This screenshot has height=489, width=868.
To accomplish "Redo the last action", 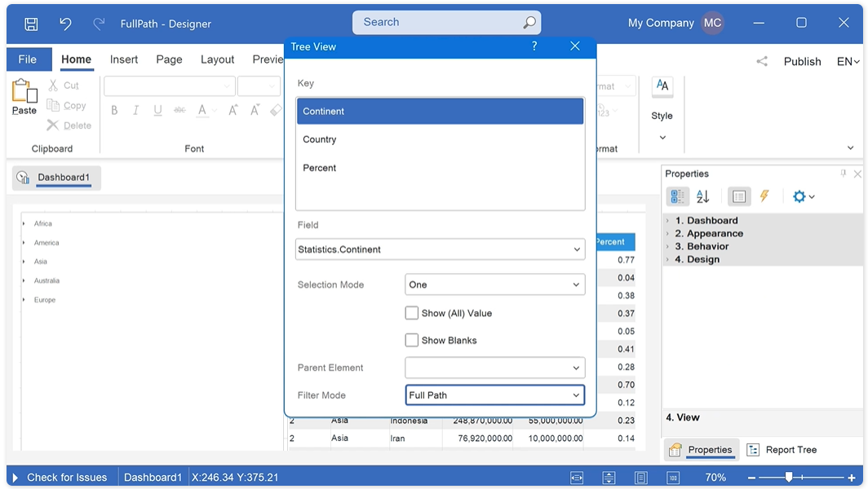I will [x=99, y=24].
